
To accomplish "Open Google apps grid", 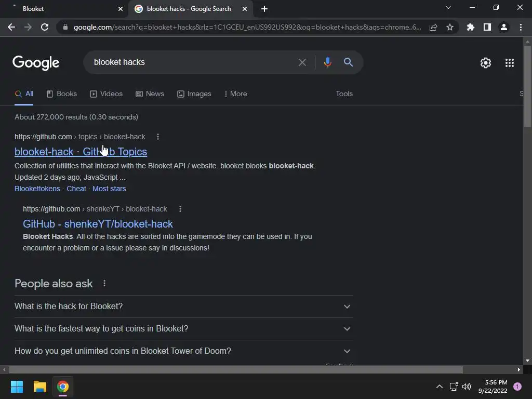I will click(x=510, y=63).
